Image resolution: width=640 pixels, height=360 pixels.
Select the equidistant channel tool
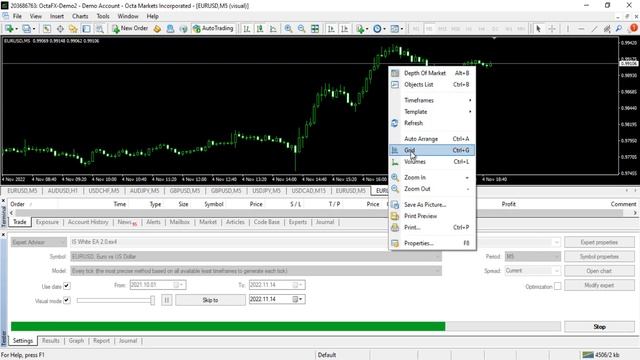607,29
